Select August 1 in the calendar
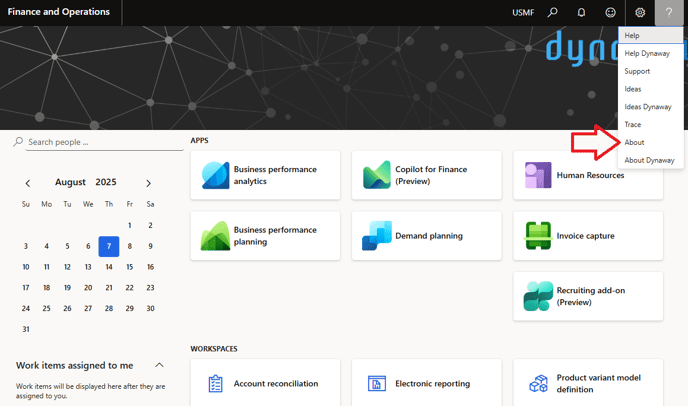 (x=129, y=226)
